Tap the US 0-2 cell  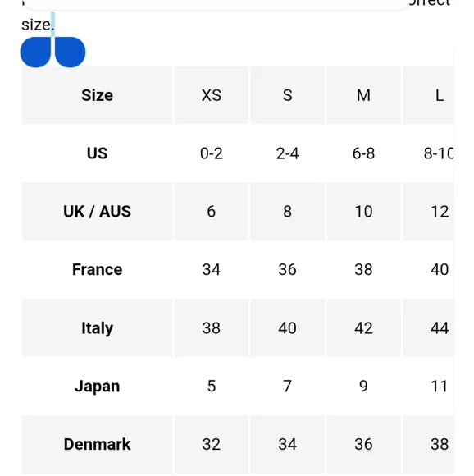pos(212,153)
